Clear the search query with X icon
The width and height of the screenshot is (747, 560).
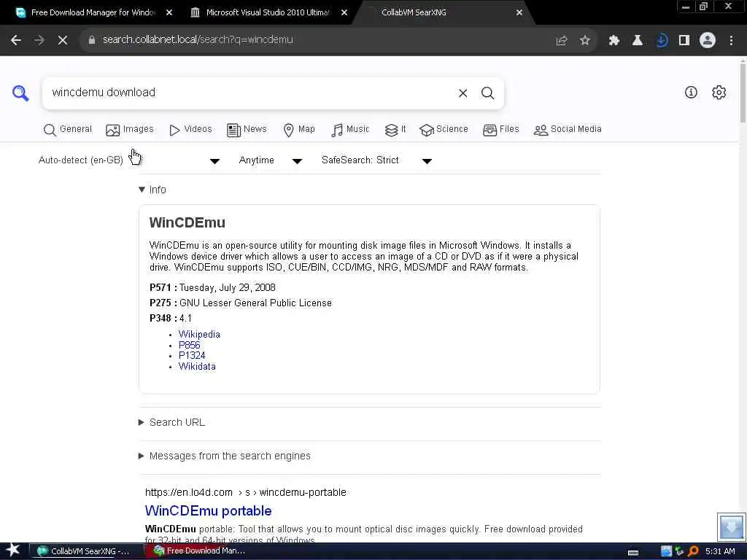point(462,93)
